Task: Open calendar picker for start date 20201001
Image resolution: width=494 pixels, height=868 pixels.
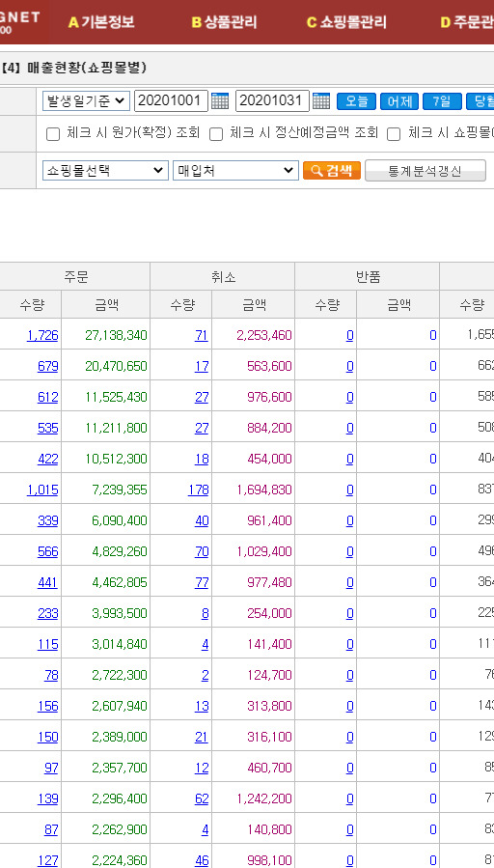Action: click(220, 101)
